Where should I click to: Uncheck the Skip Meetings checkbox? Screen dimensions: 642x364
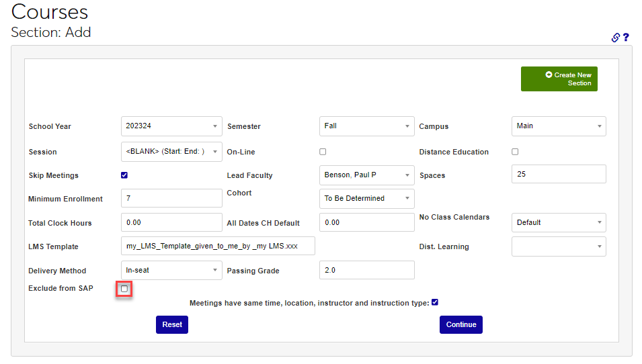[x=124, y=175]
